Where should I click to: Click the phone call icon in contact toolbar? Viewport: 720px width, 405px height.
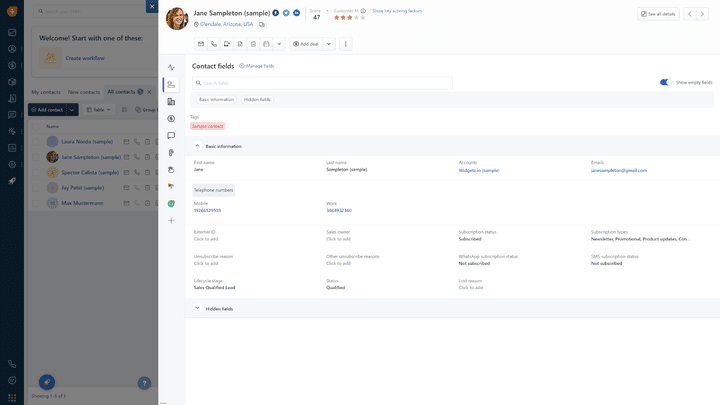coord(214,44)
